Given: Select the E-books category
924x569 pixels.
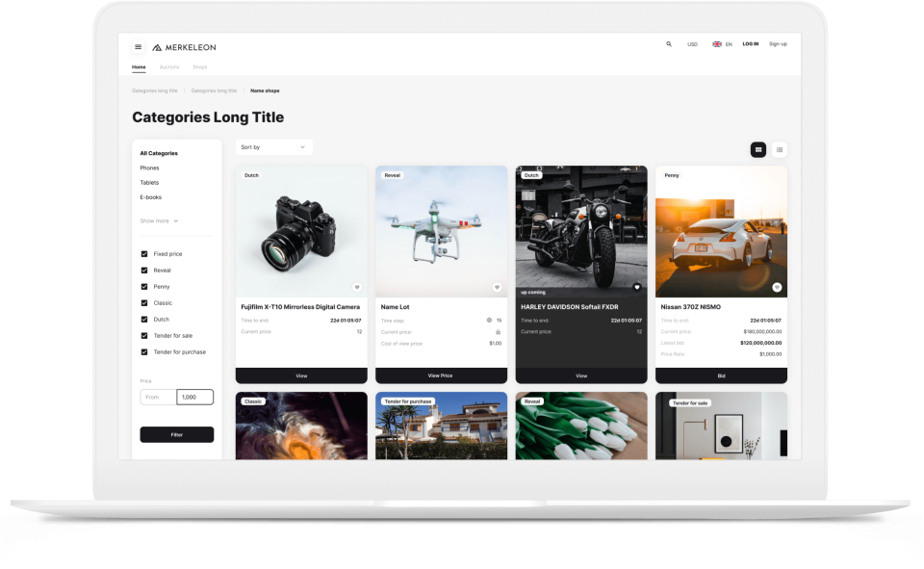Looking at the screenshot, I should [x=150, y=197].
